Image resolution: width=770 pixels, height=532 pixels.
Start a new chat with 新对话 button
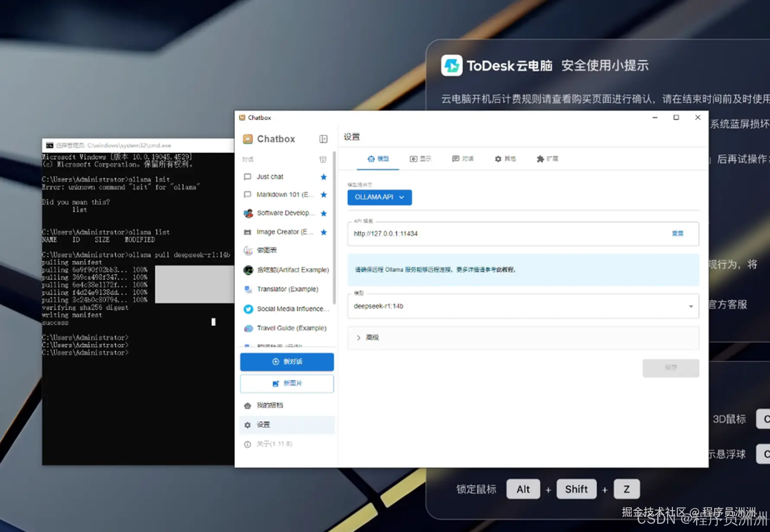[x=287, y=362]
